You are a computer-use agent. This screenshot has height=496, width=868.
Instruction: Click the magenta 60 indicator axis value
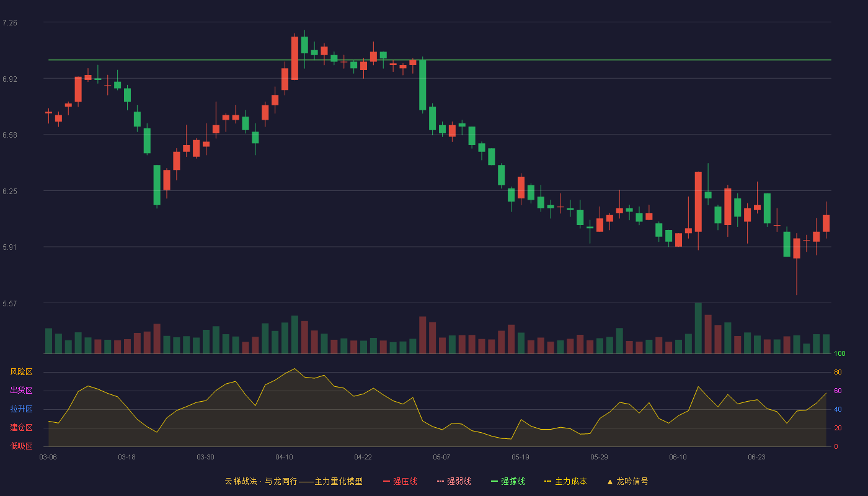838,391
